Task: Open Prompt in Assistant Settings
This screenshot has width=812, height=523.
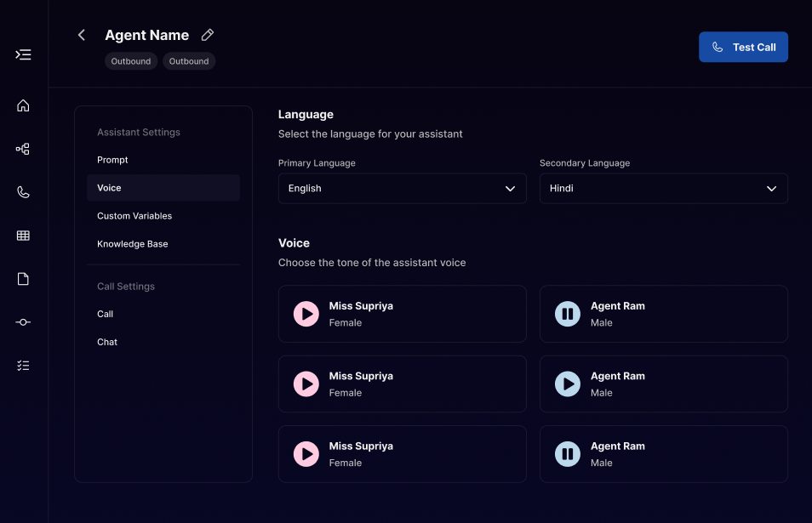Action: pyautogui.click(x=112, y=160)
